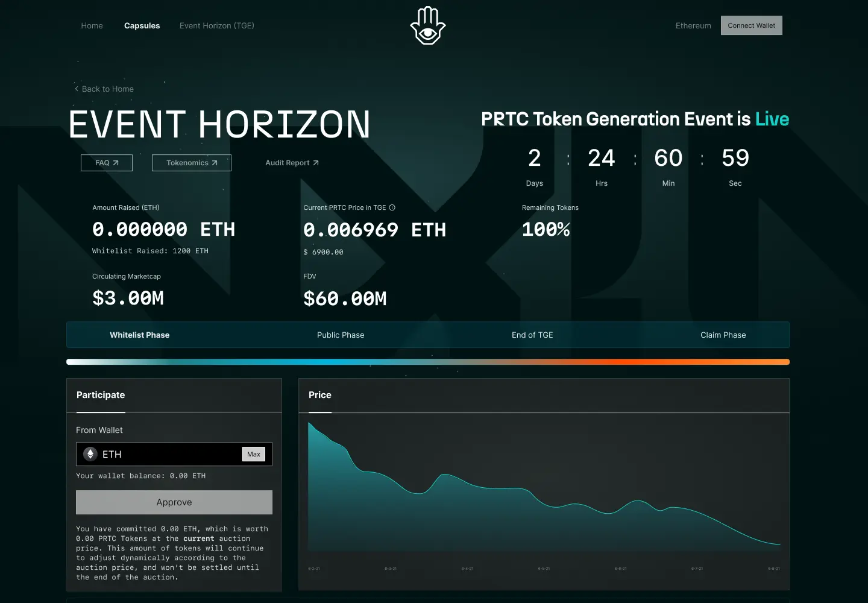The width and height of the screenshot is (868, 603).
Task: Click the 0.000000 ETH amount raised
Action: 163,229
